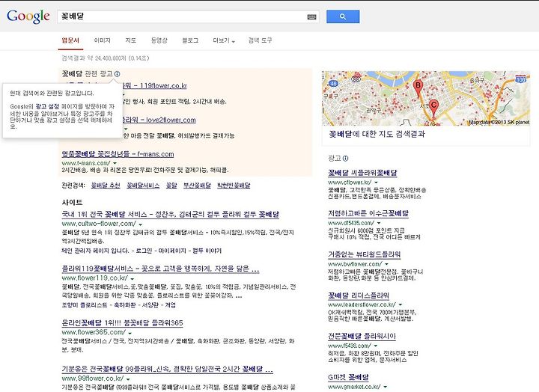The width and height of the screenshot is (539, 392).
Task: Click the green URL www.cultwo-flower.com/
Action: (99, 224)
